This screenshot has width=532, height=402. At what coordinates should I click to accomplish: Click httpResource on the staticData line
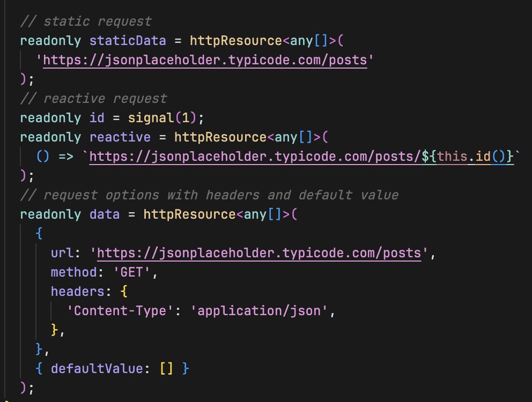[236, 41]
